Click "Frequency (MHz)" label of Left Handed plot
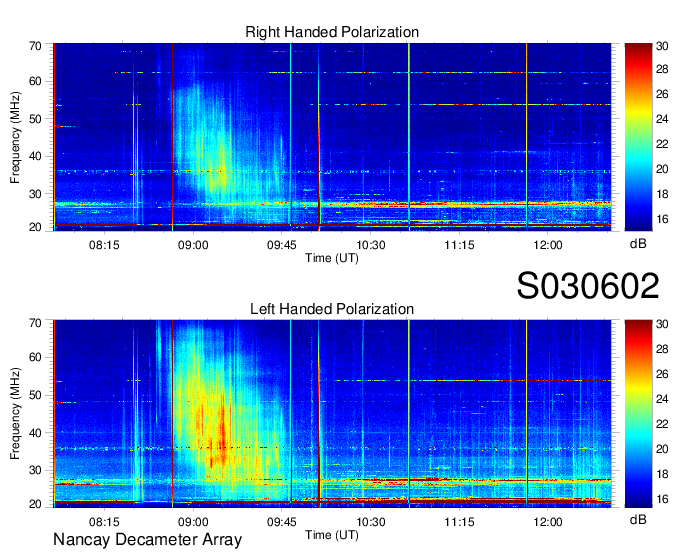The image size is (680, 552). click(x=15, y=413)
